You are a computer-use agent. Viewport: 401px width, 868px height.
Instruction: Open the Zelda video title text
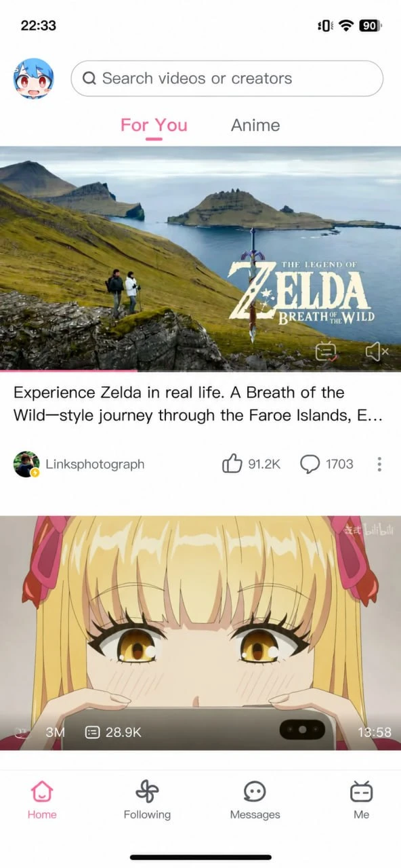[x=198, y=404]
